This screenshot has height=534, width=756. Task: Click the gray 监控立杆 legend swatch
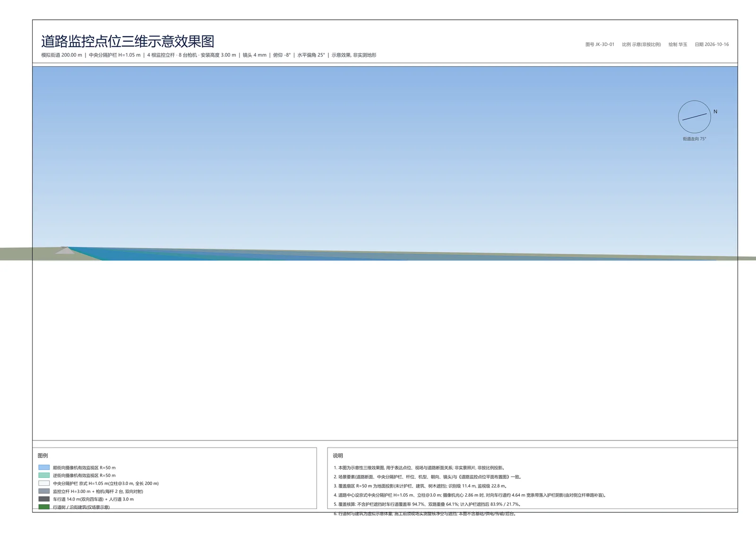(x=44, y=491)
